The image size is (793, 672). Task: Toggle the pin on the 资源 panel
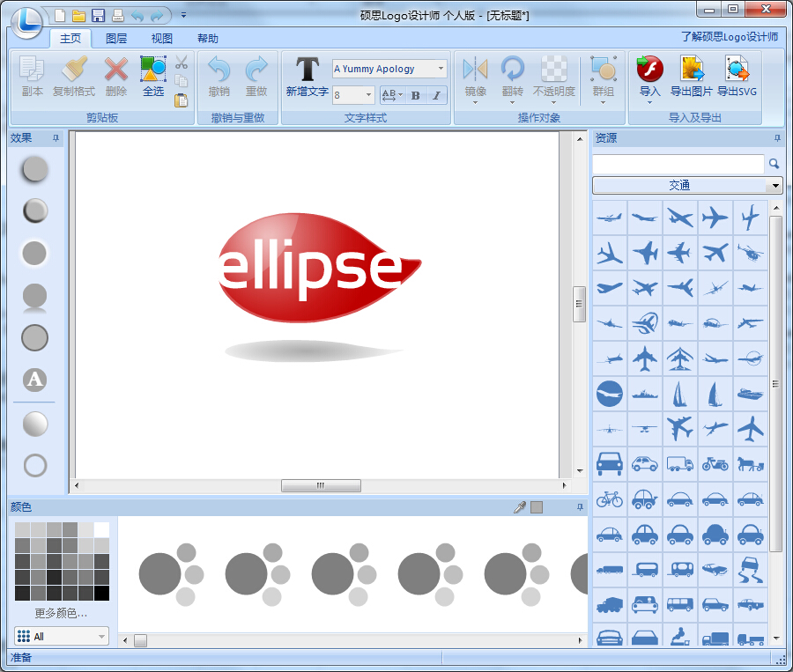pyautogui.click(x=777, y=138)
